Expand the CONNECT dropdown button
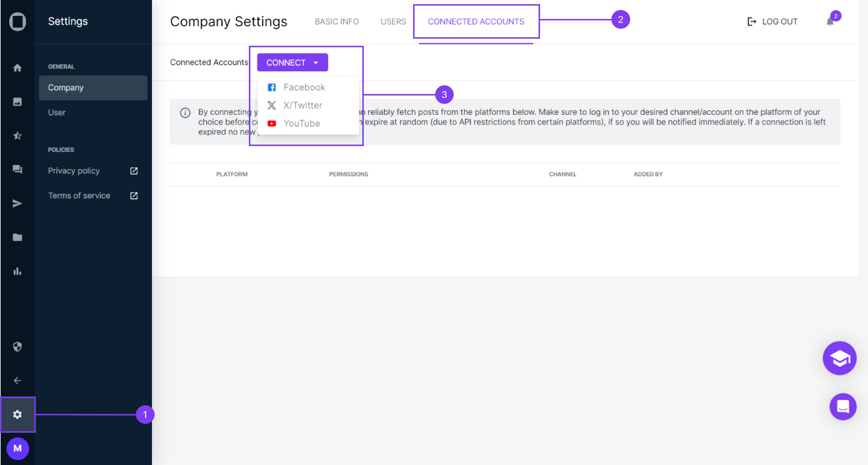 pyautogui.click(x=292, y=62)
